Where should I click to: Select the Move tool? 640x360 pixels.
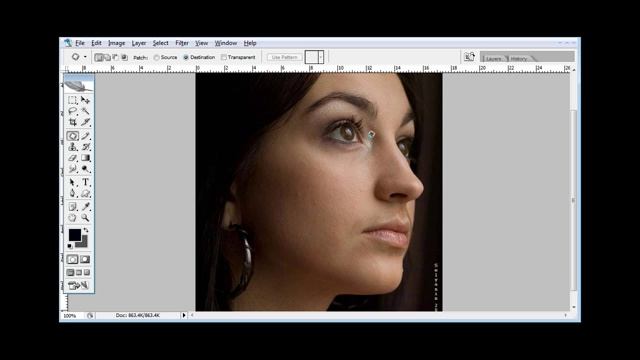click(x=85, y=100)
